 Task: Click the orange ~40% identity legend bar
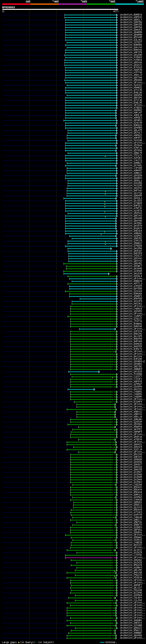tap(45, 4)
